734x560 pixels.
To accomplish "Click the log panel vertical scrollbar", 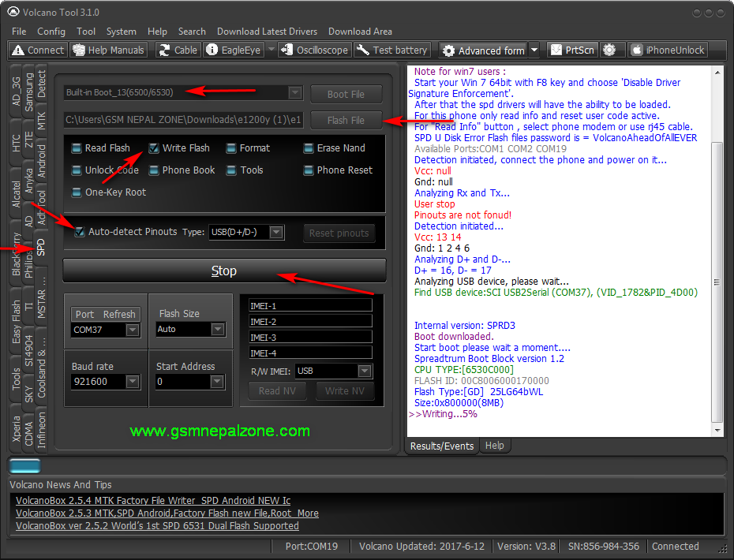I will [717, 282].
